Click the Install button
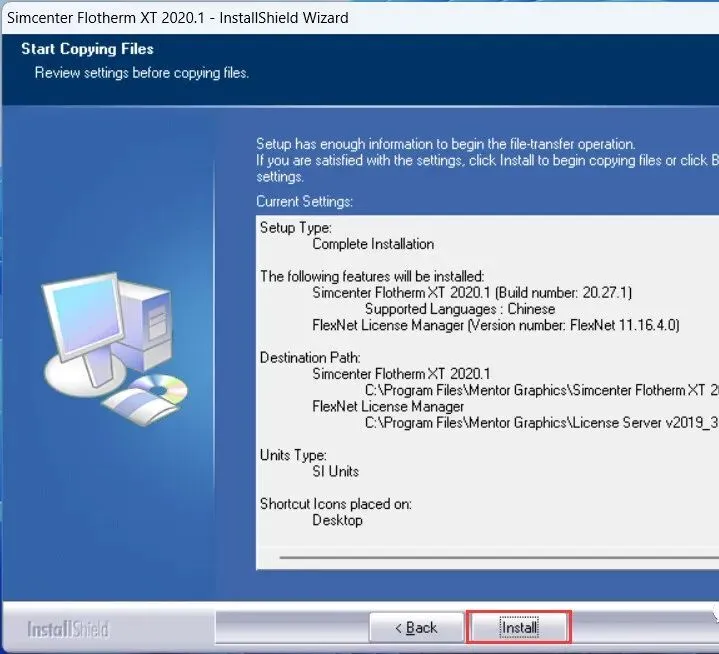The width and height of the screenshot is (719, 654). click(519, 627)
